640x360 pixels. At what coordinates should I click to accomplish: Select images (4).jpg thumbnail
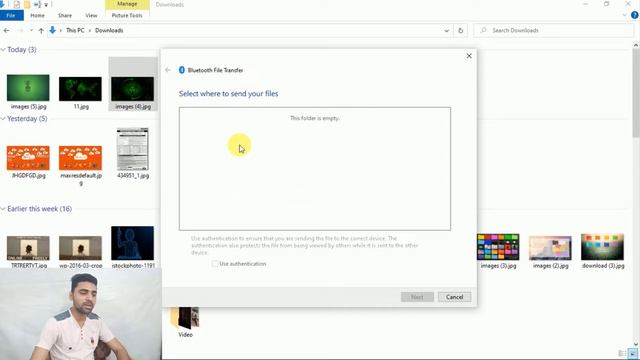[x=133, y=89]
